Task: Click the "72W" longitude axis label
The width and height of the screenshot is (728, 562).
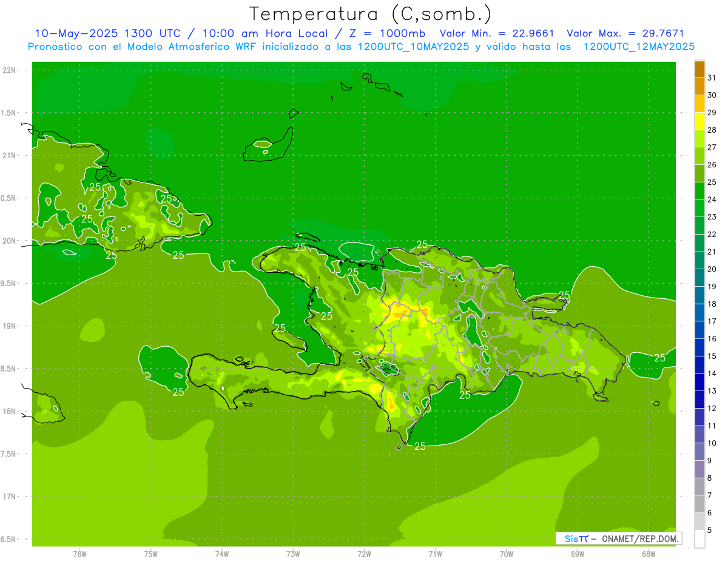Action: click(364, 554)
